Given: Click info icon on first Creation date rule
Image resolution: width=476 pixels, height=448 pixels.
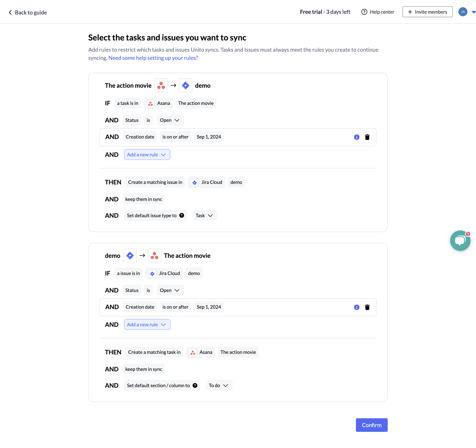Looking at the screenshot, I should pos(357,137).
